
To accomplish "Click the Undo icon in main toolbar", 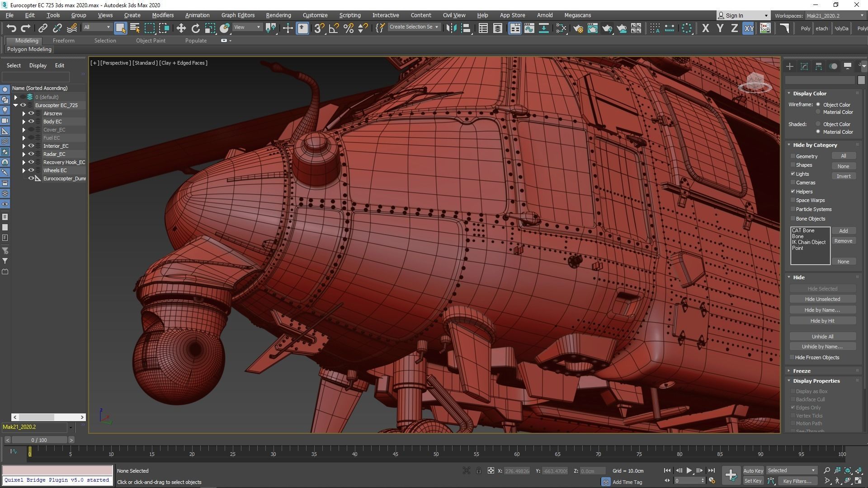I will [x=11, y=28].
